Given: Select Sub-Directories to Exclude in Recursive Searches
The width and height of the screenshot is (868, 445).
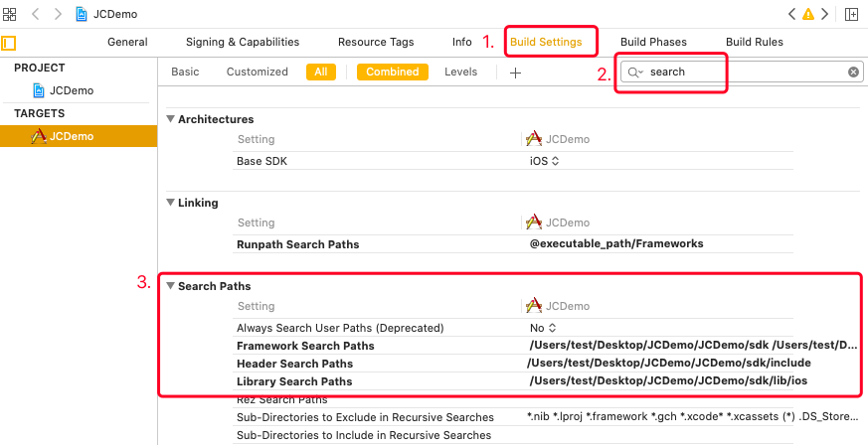Looking at the screenshot, I should click(x=365, y=417).
